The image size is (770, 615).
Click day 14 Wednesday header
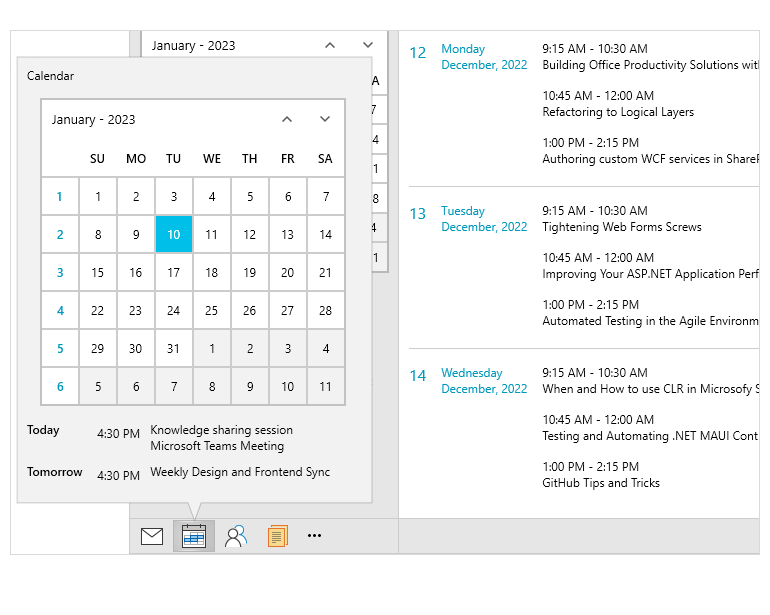(x=468, y=381)
